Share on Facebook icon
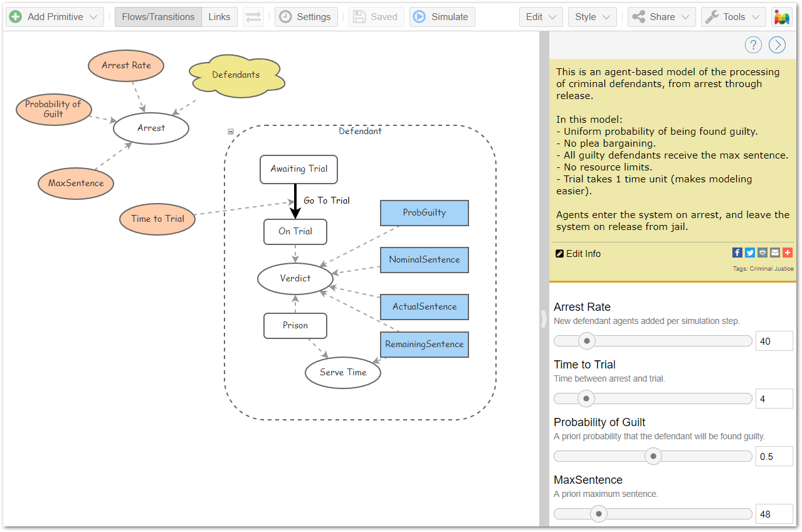802x532 pixels. coord(737,253)
